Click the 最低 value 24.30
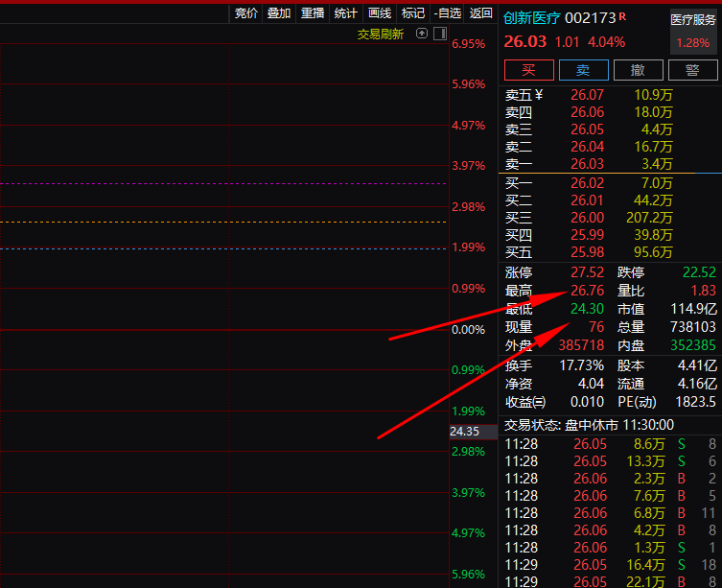Viewport: 722px width, 588px height. tap(587, 309)
